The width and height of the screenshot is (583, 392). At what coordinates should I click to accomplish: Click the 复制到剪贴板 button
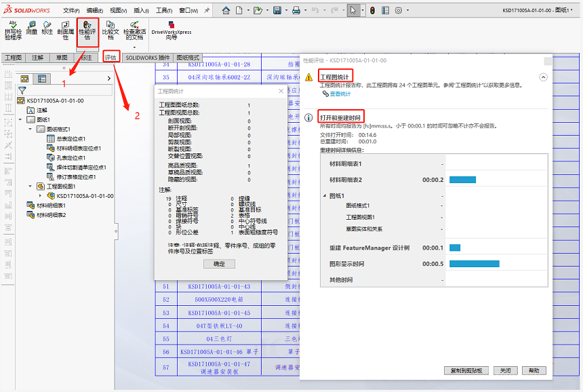[466, 370]
